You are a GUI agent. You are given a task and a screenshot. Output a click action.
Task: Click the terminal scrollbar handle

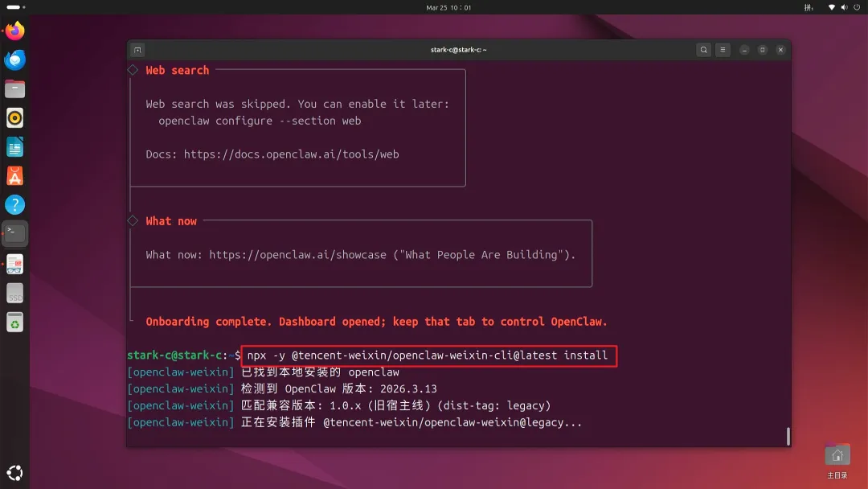point(788,436)
